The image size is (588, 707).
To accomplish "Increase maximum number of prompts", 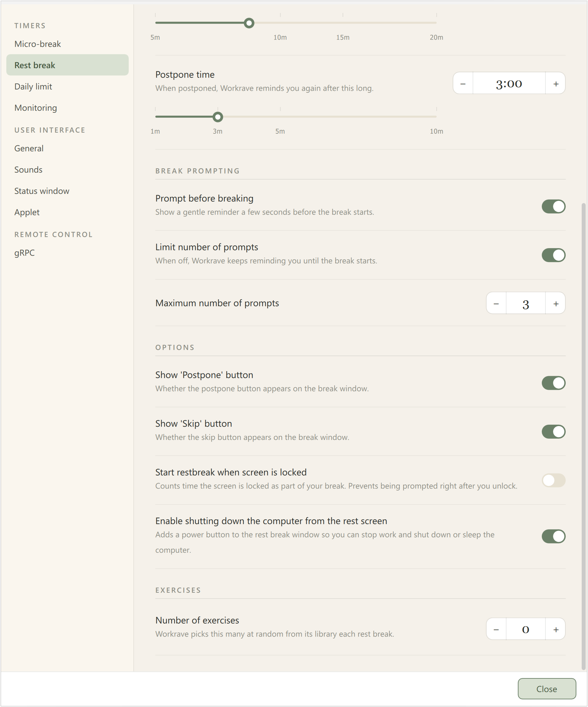I will [x=556, y=303].
